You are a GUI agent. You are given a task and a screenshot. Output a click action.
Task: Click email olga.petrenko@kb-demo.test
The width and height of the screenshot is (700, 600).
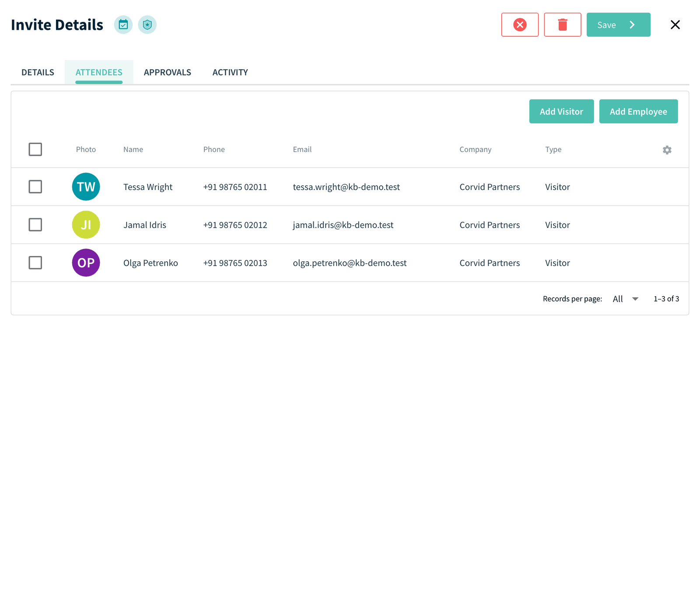tap(350, 263)
